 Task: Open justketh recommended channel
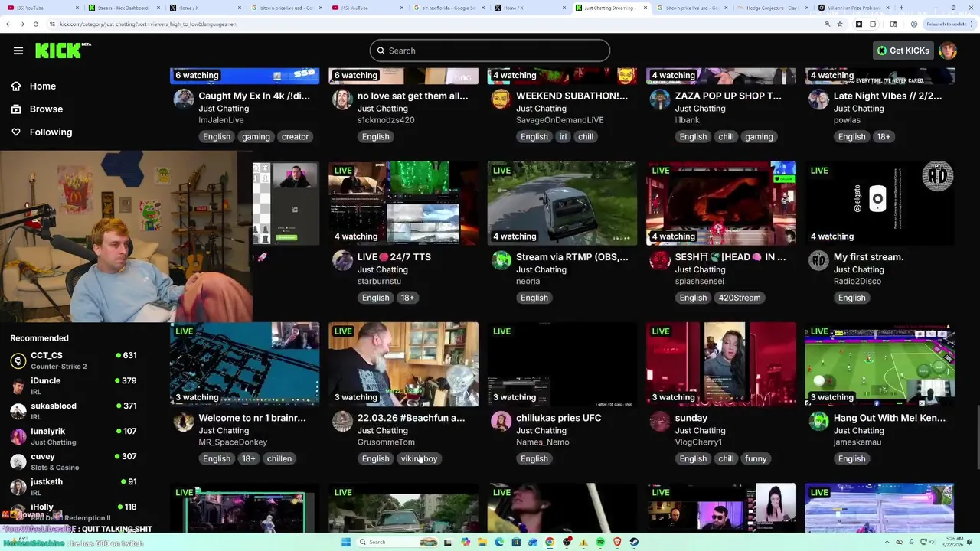pyautogui.click(x=73, y=487)
